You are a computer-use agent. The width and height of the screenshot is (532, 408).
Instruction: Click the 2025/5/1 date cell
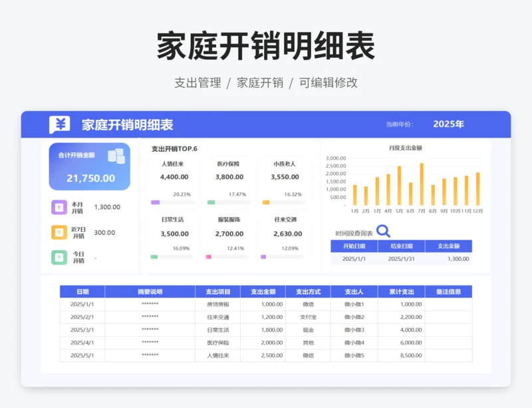point(82,355)
